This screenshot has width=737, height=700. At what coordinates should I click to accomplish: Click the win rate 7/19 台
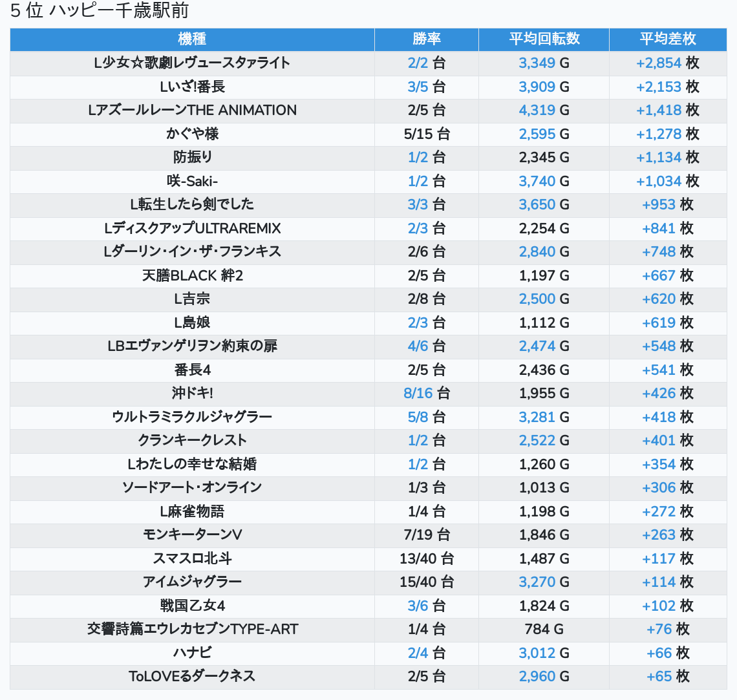click(426, 535)
